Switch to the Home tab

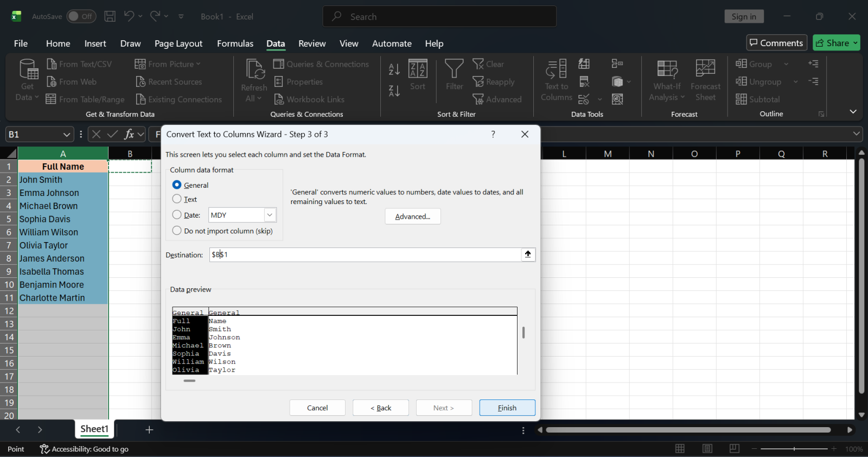point(58,43)
